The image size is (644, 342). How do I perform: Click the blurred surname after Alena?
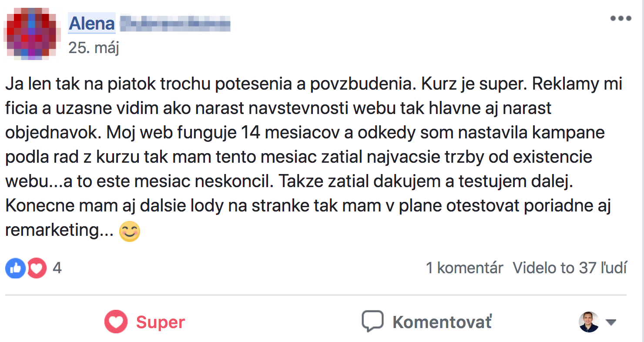point(175,24)
